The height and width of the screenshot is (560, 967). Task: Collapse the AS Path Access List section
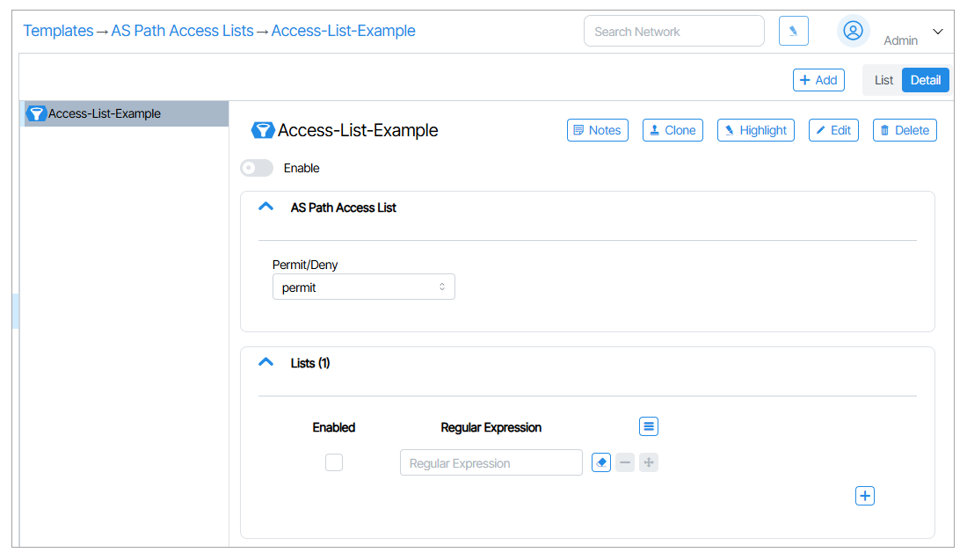pos(266,207)
